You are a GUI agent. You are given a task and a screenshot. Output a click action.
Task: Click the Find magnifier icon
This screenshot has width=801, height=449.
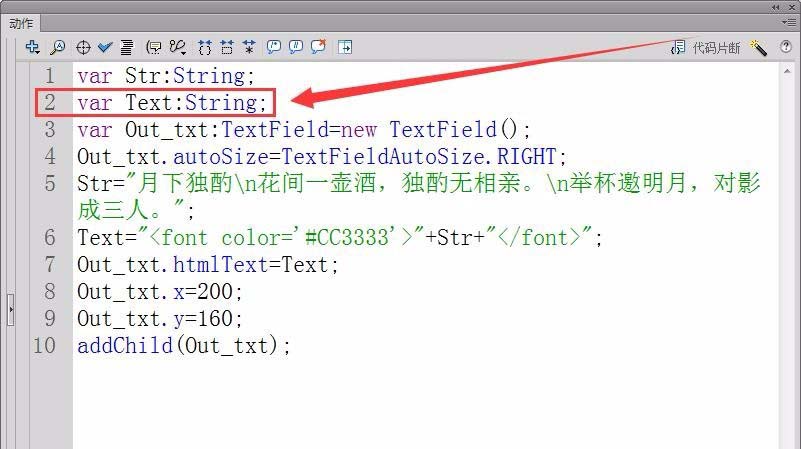tap(57, 48)
